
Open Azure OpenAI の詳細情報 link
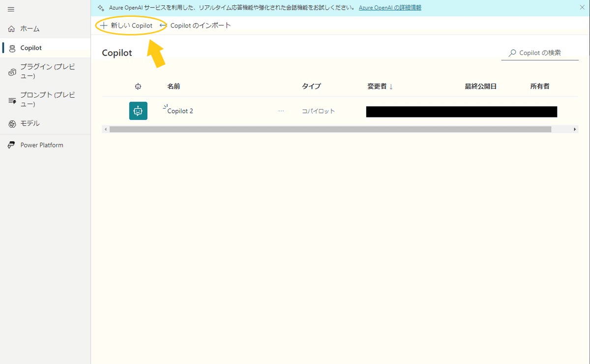390,8
